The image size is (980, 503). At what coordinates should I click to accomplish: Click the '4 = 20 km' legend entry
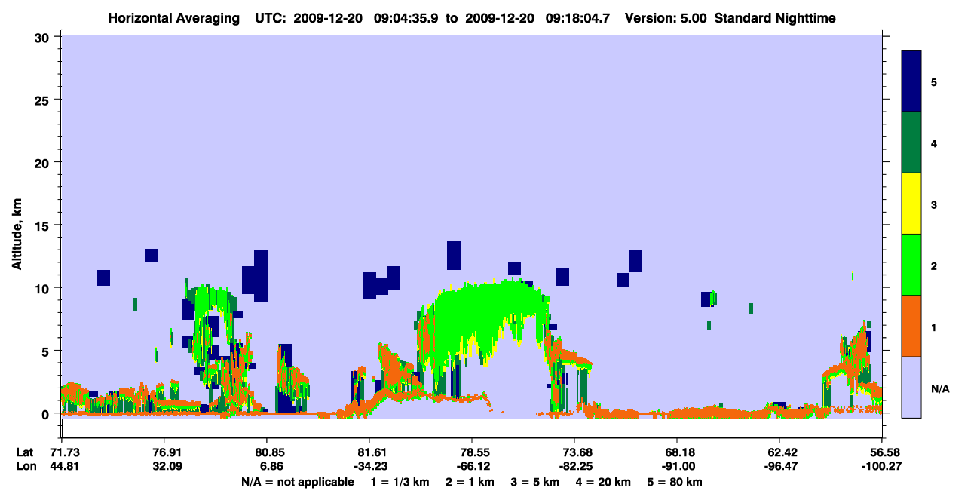point(603,482)
